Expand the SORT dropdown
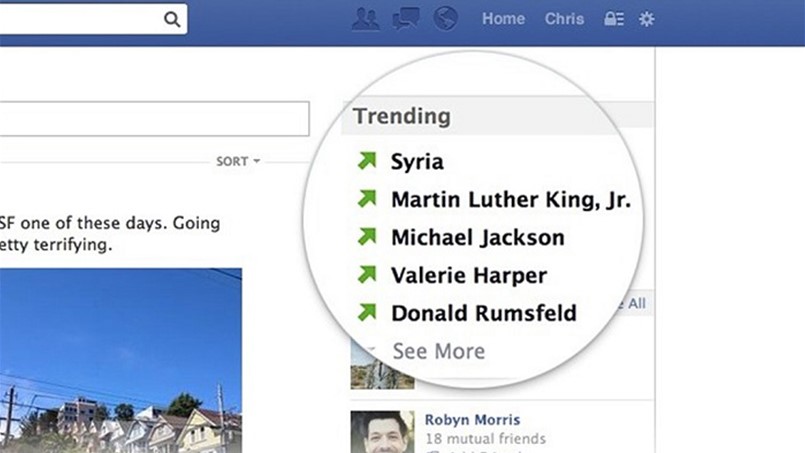The height and width of the screenshot is (453, 805). click(238, 161)
